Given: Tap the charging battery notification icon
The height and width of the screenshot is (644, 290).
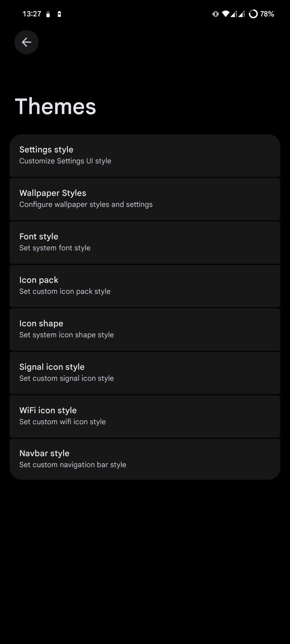Looking at the screenshot, I should tap(59, 14).
